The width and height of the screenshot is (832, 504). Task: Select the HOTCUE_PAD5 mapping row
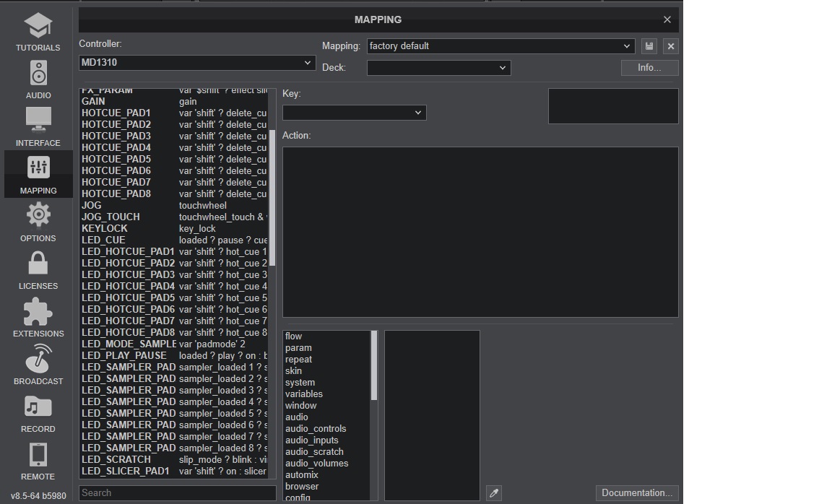[x=174, y=159]
